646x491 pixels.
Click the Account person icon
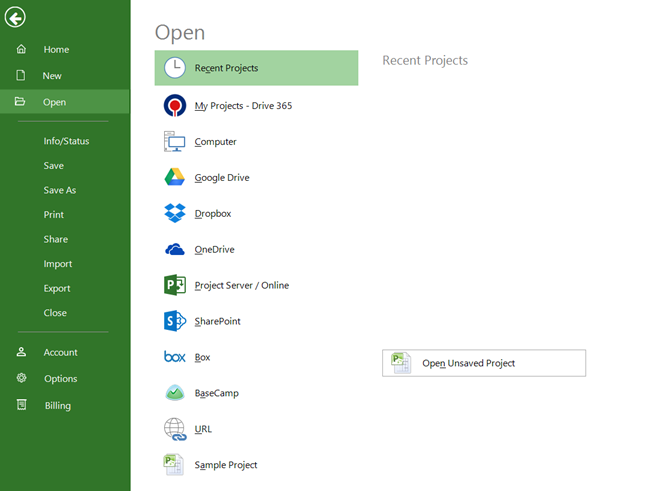point(21,352)
